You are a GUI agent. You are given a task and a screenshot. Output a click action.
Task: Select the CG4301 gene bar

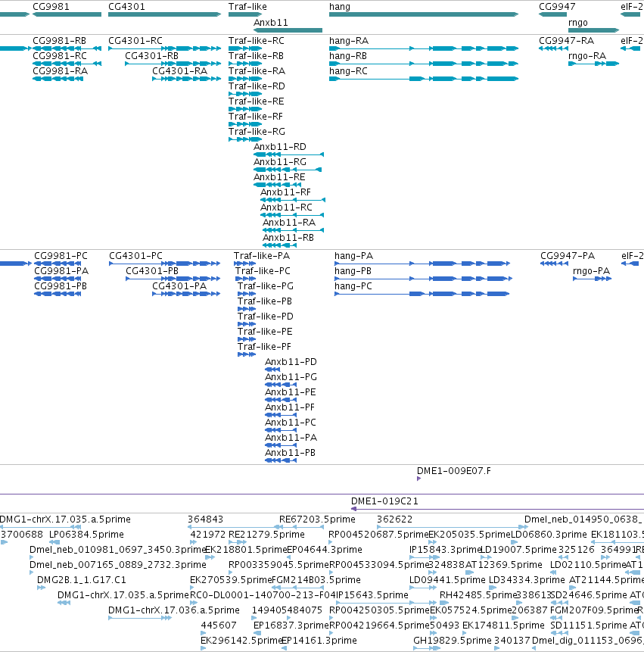(164, 14)
